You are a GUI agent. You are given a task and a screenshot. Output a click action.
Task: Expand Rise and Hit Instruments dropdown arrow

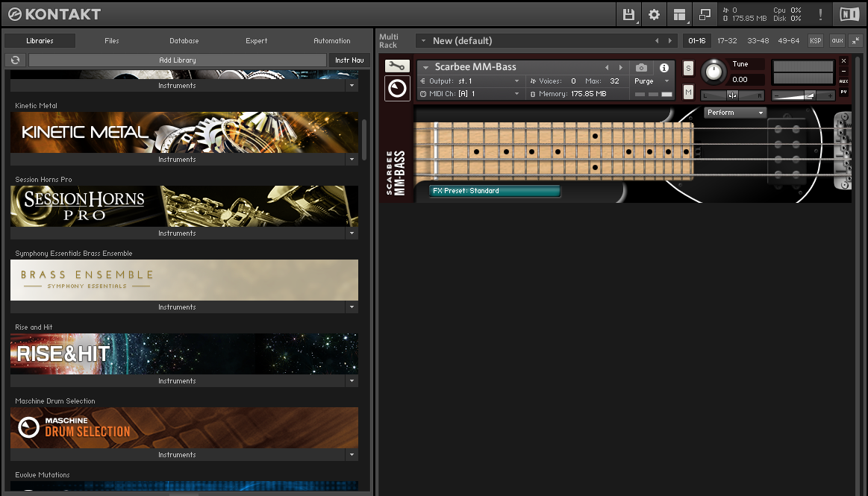(x=352, y=381)
